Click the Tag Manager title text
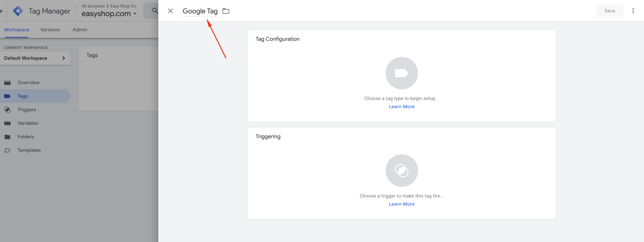The image size is (644, 242). pos(50,11)
